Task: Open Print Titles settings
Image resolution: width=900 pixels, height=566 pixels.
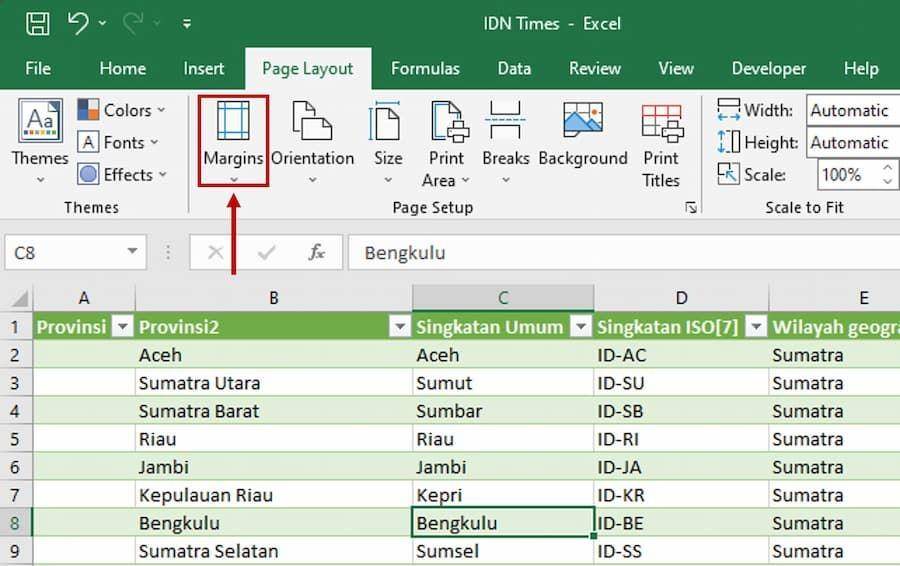Action: click(661, 144)
